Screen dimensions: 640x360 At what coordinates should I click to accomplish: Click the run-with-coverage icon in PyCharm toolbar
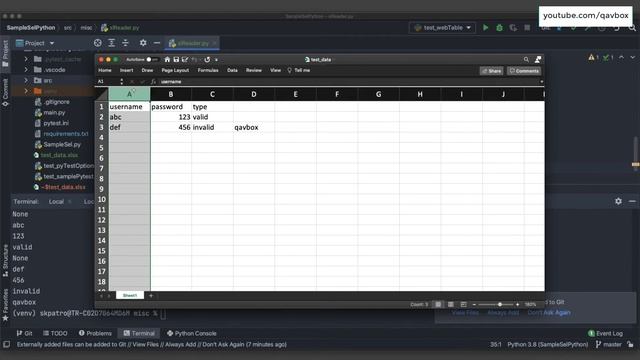[x=513, y=28]
